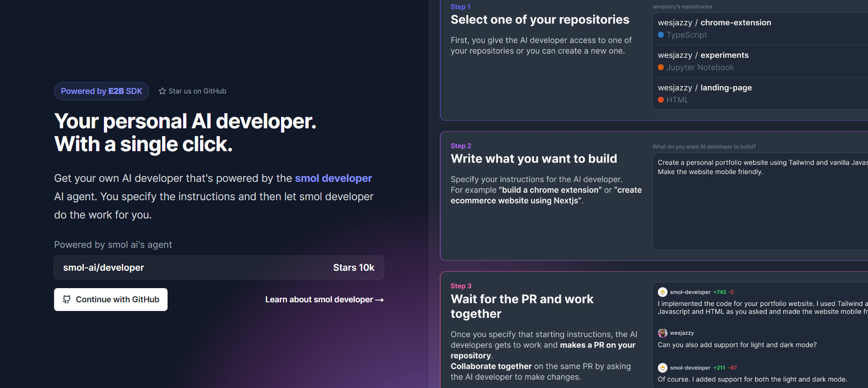Open the Powered by E2B SDK badge
The height and width of the screenshot is (388, 868).
(x=101, y=91)
